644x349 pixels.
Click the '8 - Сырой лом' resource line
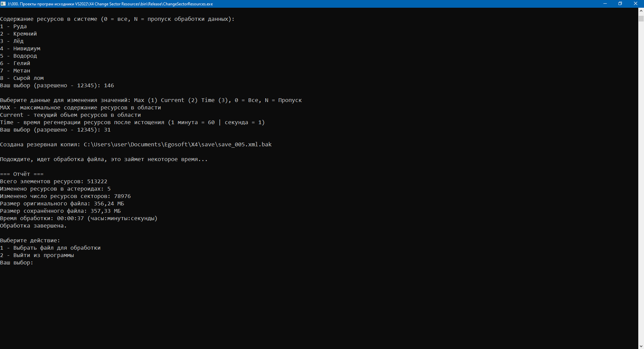[22, 78]
